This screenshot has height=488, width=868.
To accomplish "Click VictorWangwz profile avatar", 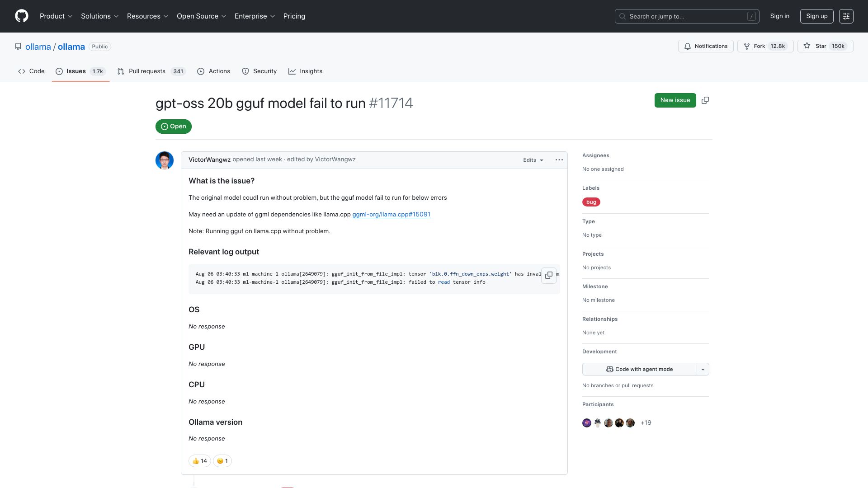I will pos(165,160).
